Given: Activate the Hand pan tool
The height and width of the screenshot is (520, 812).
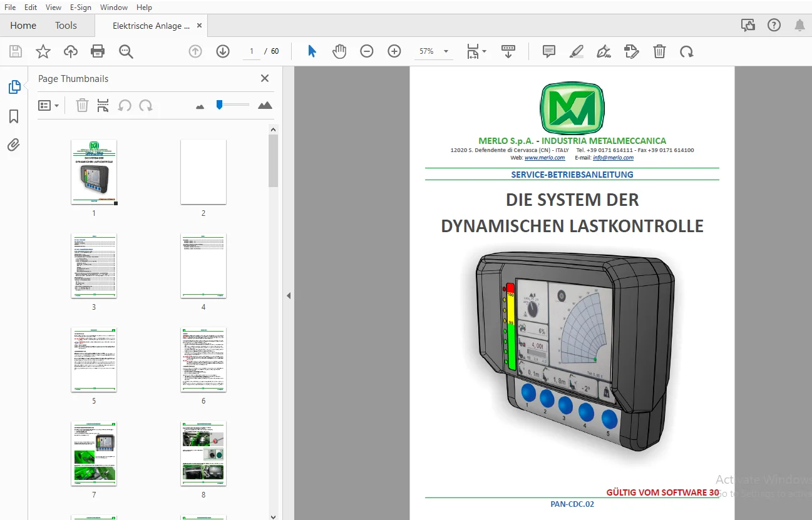Looking at the screenshot, I should (339, 51).
